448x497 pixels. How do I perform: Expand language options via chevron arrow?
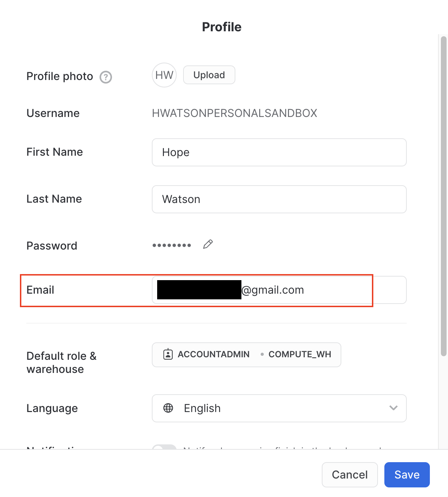[393, 408]
